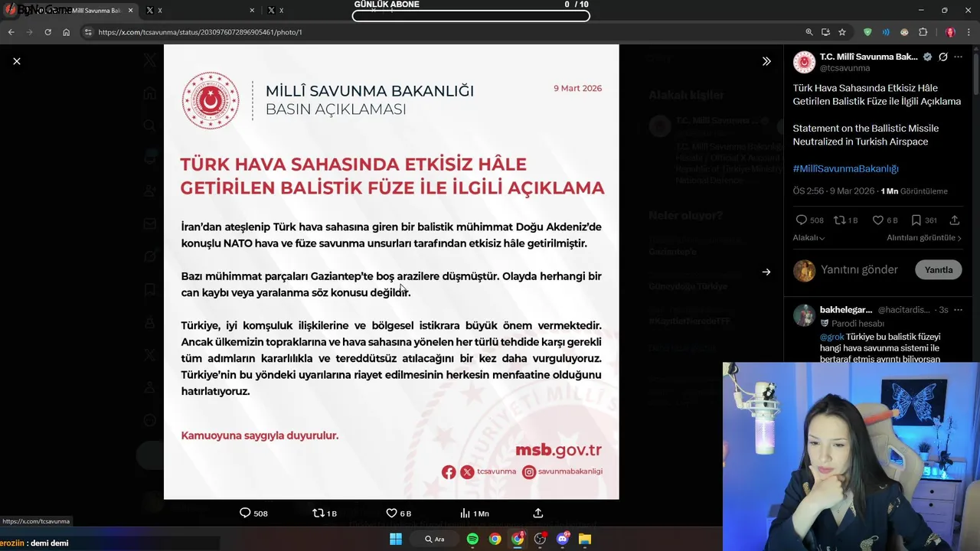Viewport: 980px width, 551px height.
Task: Click the browser back arrow
Action: point(11,32)
